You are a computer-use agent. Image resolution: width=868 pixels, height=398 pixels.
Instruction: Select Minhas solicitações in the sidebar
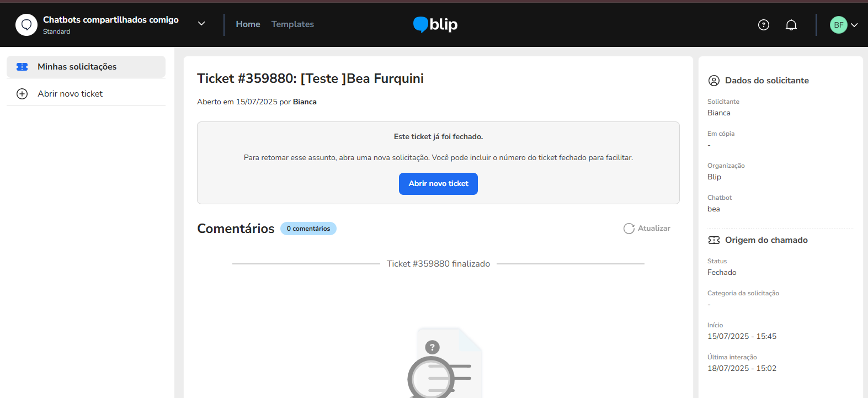pos(77,67)
